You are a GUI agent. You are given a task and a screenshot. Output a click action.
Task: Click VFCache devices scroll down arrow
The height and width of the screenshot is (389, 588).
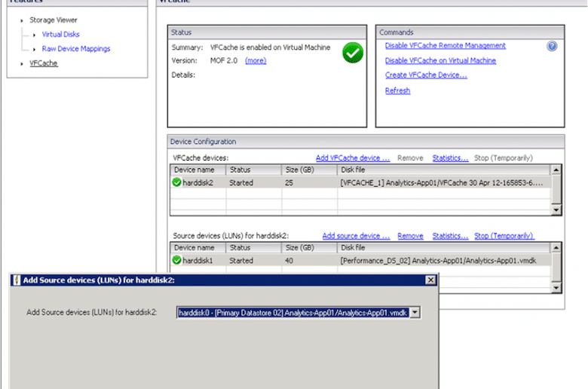pyautogui.click(x=556, y=210)
